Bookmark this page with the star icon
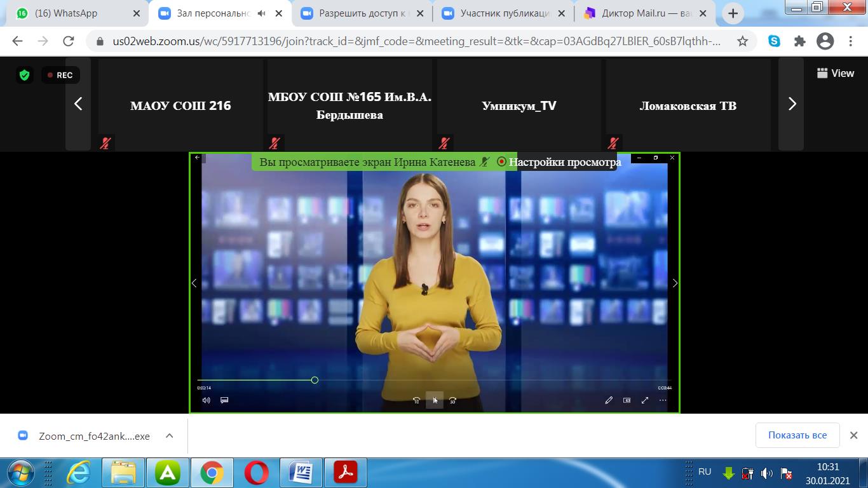Screen dimensions: 868x488 coord(742,41)
